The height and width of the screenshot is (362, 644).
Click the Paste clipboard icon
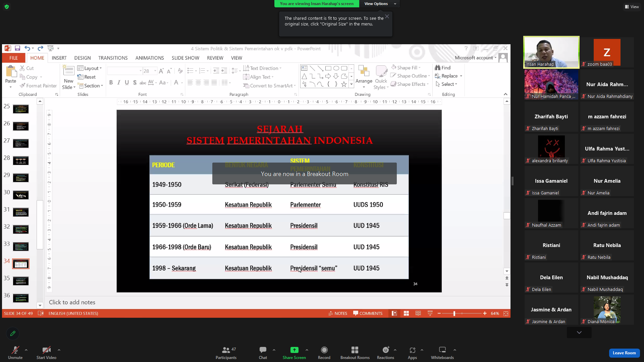click(11, 71)
